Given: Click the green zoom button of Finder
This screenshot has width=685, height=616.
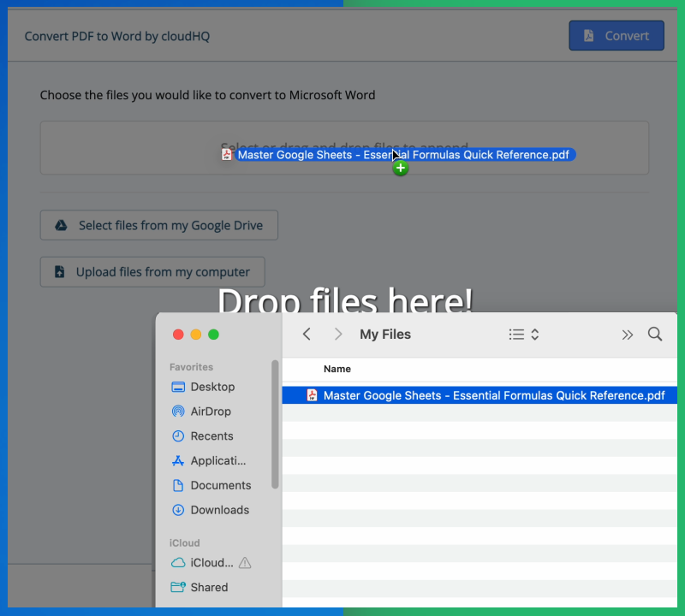Looking at the screenshot, I should coord(213,335).
